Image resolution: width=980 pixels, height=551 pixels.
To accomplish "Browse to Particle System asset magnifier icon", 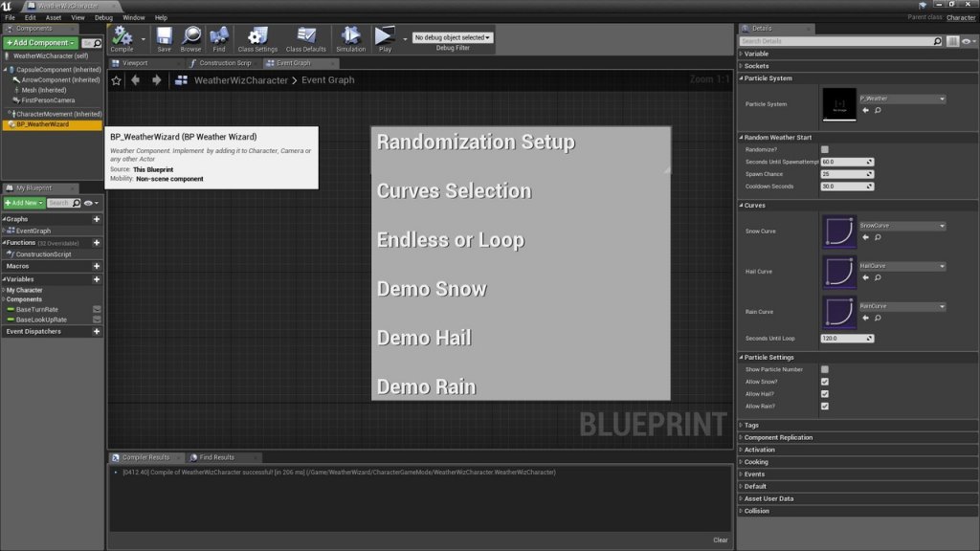I will coord(878,110).
